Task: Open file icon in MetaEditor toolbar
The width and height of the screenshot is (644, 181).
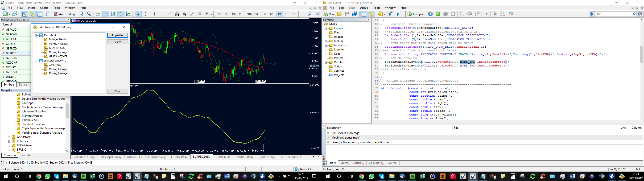Action: click(339, 14)
